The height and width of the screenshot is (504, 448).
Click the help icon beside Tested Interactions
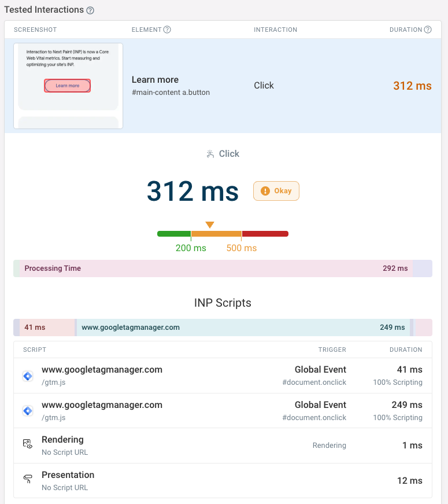point(90,10)
